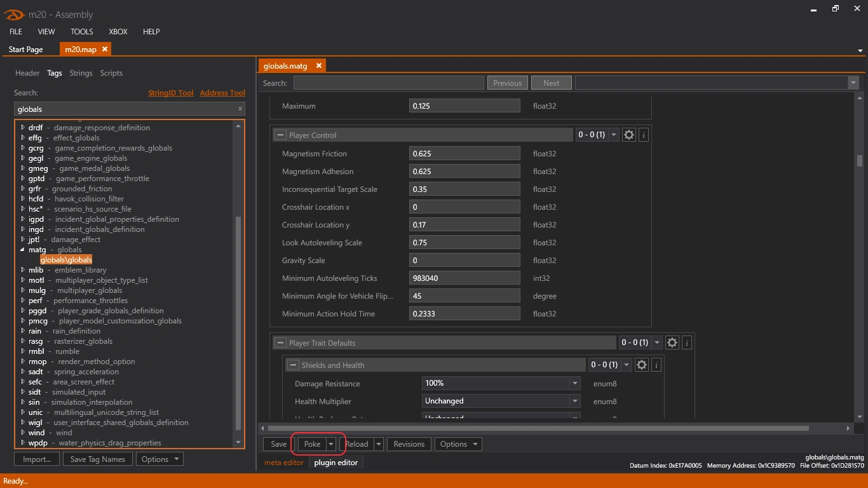Image resolution: width=868 pixels, height=488 pixels.
Task: Click the Revisions button
Action: pos(409,444)
